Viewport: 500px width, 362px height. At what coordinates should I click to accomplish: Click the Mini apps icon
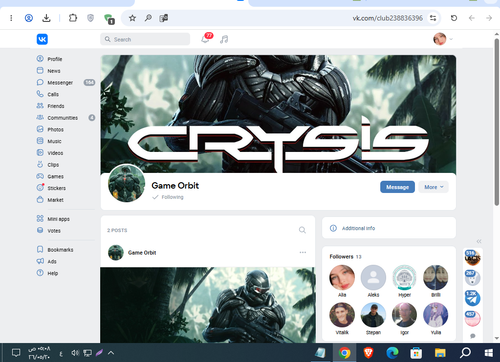(x=40, y=219)
